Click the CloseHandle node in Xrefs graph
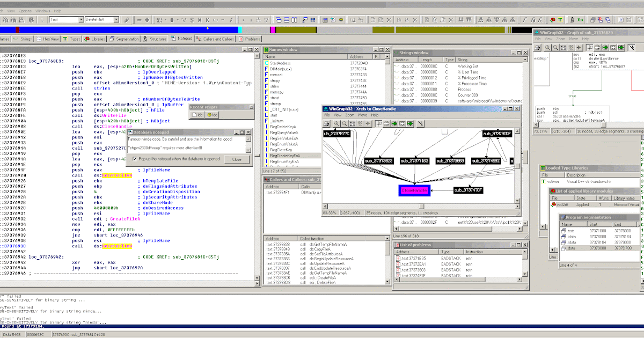The width and height of the screenshot is (644, 338). click(414, 190)
